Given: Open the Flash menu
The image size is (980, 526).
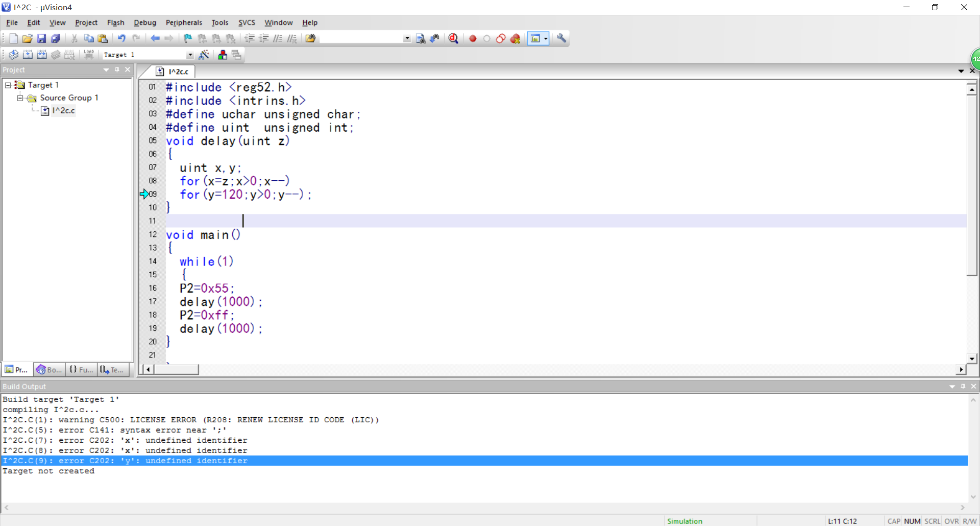Looking at the screenshot, I should [x=116, y=22].
